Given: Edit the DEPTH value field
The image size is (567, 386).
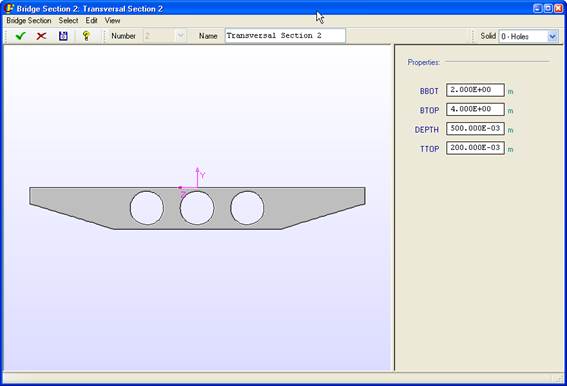Looking at the screenshot, I should [x=475, y=128].
